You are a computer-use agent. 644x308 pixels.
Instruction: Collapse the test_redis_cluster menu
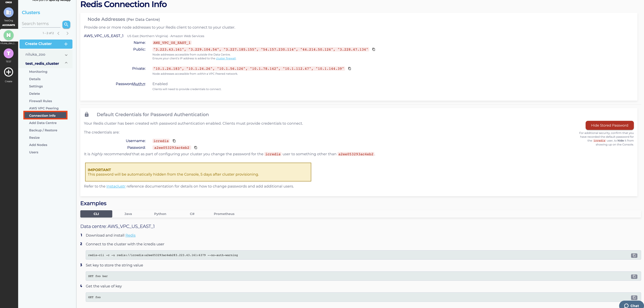pyautogui.click(x=66, y=63)
